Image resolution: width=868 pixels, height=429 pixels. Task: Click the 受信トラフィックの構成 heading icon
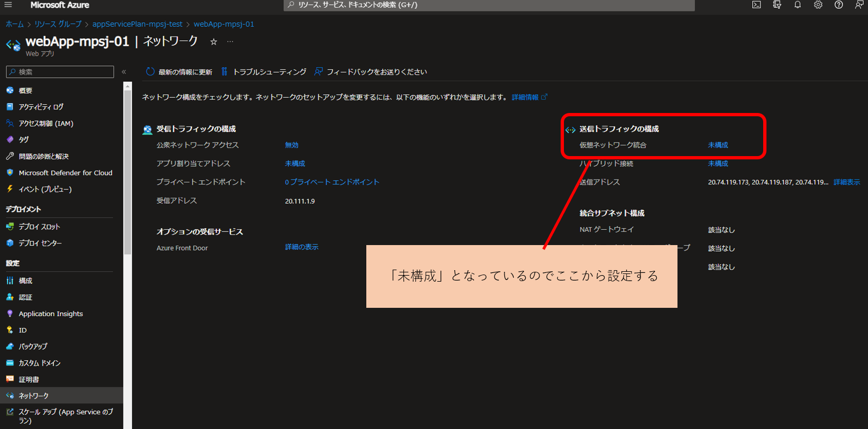pos(147,130)
